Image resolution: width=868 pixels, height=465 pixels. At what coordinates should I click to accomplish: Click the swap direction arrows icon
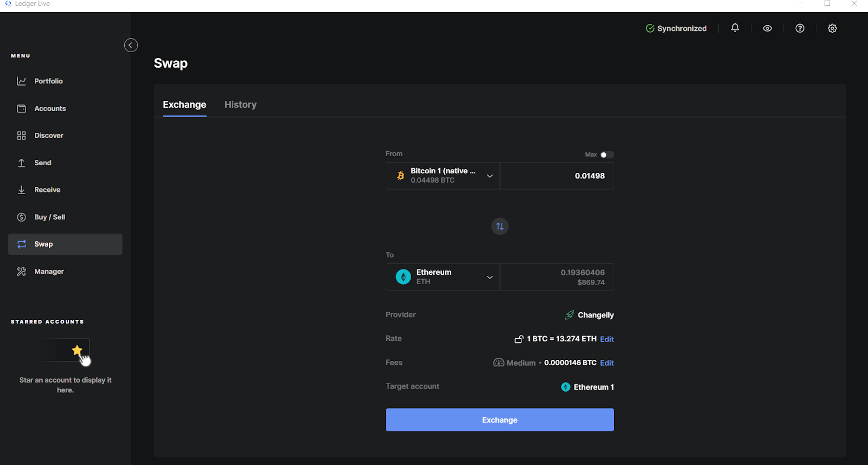500,227
